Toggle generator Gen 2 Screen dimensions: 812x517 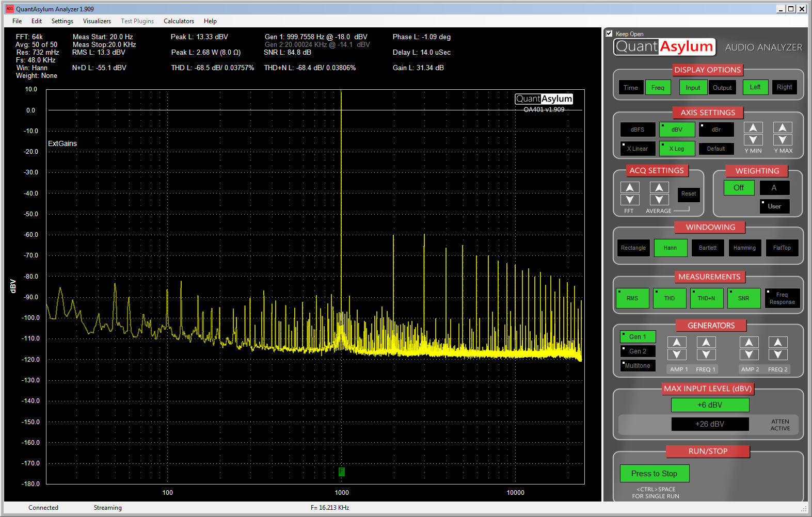638,351
